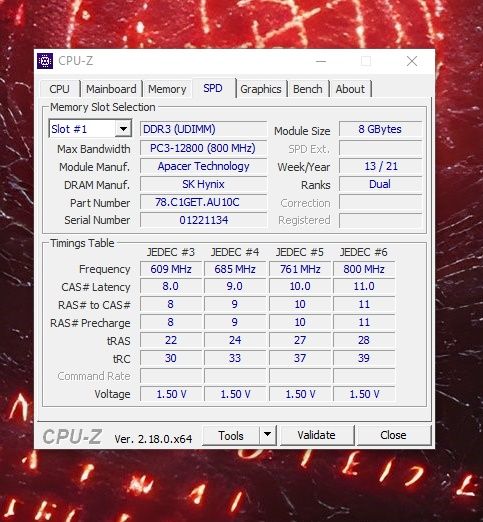
Task: Open the Memory tab
Action: click(167, 89)
